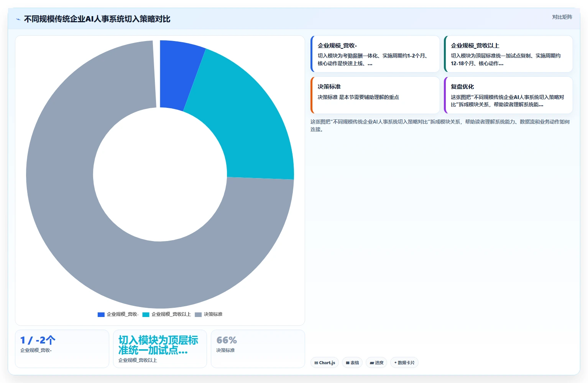Toggle the cyan 企业规模_营收以上 legend swatch
Image resolution: width=588 pixels, height=383 pixels.
coord(146,314)
